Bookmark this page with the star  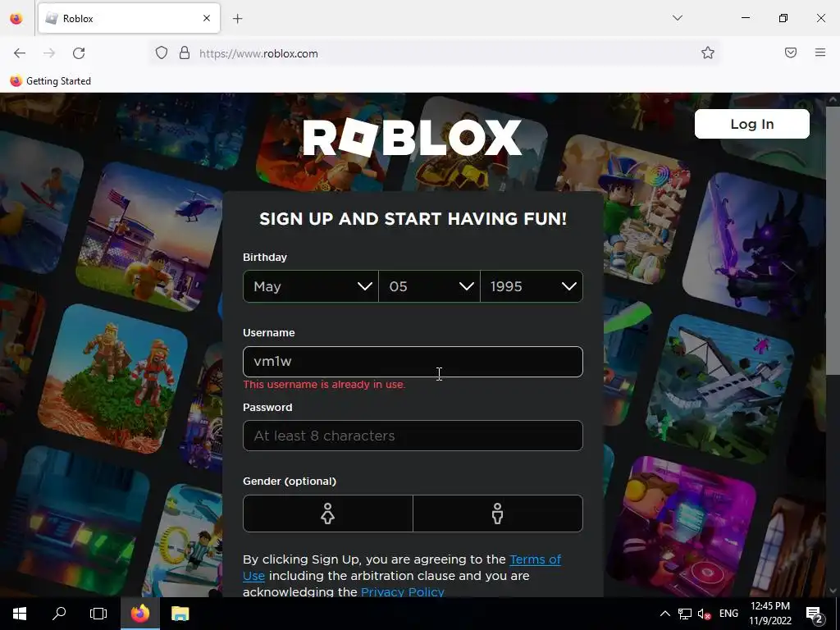(x=708, y=52)
